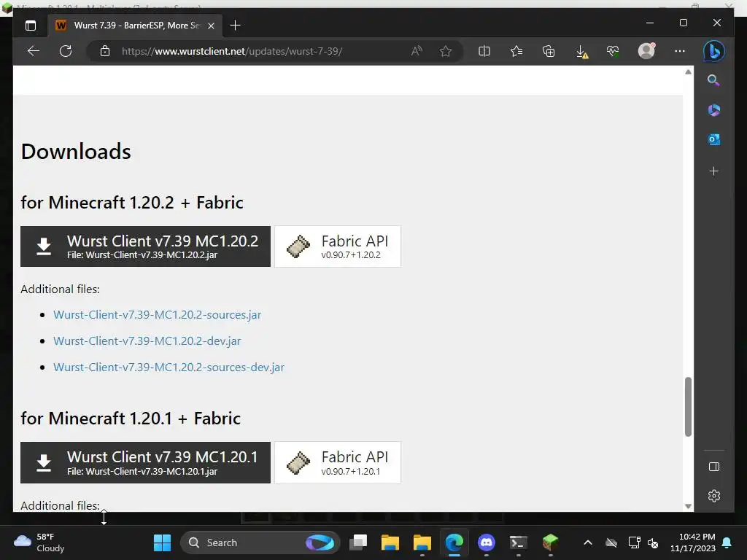The height and width of the screenshot is (560, 747).
Task: Open Fabric API v0.90.7+1.20.2 link
Action: pos(338,246)
